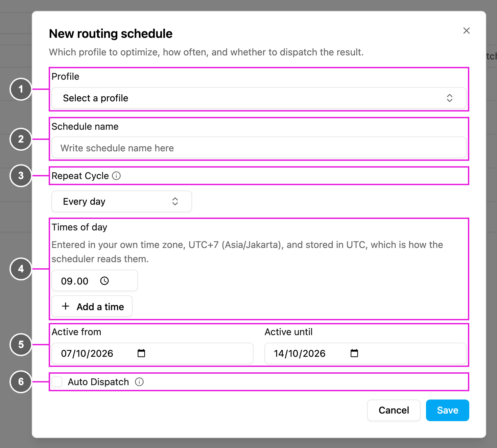The height and width of the screenshot is (448, 497).
Task: Open the Active from calendar picker
Action: pos(141,353)
